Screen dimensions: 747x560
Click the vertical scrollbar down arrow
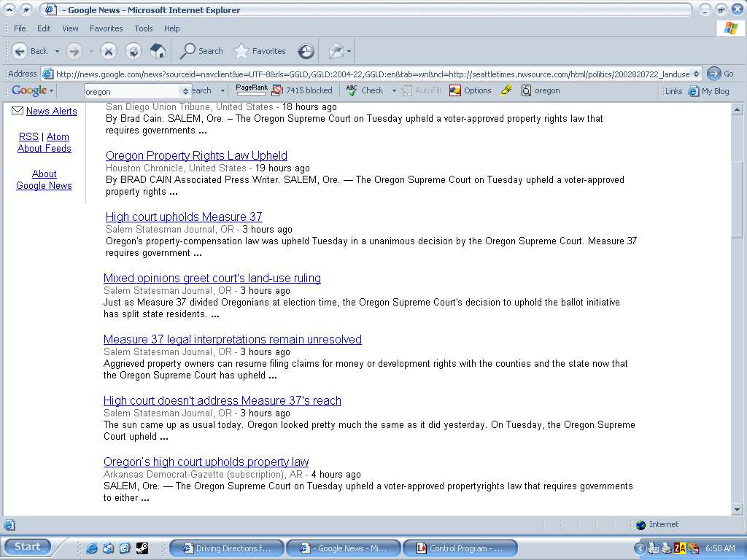(x=737, y=510)
